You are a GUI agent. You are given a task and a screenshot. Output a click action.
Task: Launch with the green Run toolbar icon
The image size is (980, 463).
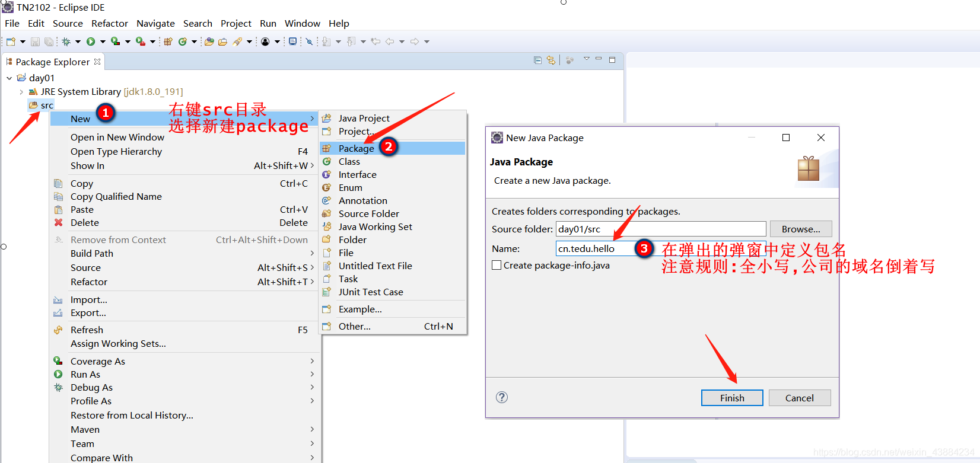pos(91,41)
